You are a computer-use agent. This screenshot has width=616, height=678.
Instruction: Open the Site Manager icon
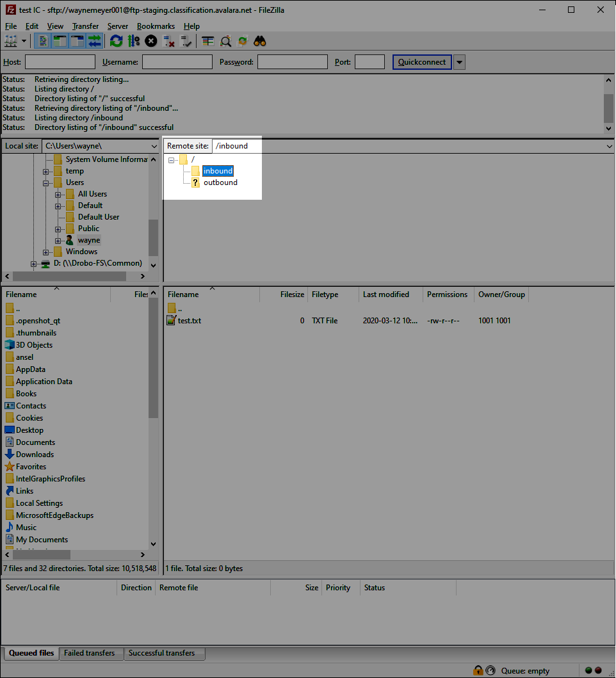tap(11, 42)
